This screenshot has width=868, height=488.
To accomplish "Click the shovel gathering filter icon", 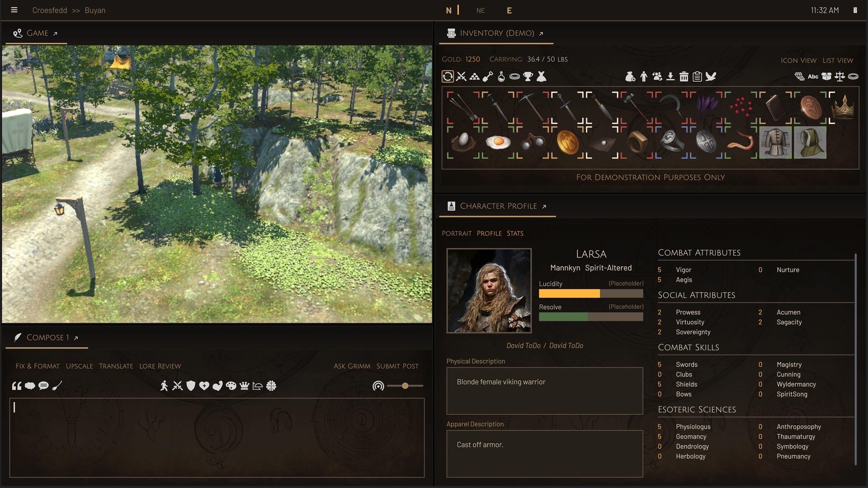I will click(x=487, y=76).
